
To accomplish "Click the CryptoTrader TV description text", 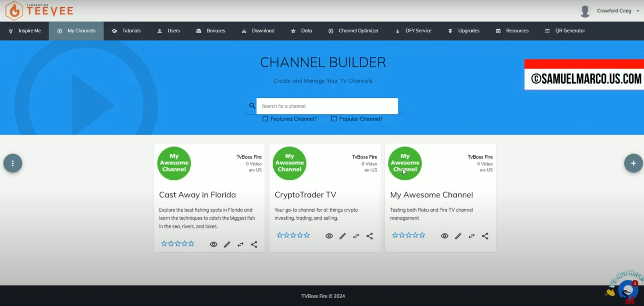I will click(x=316, y=214).
